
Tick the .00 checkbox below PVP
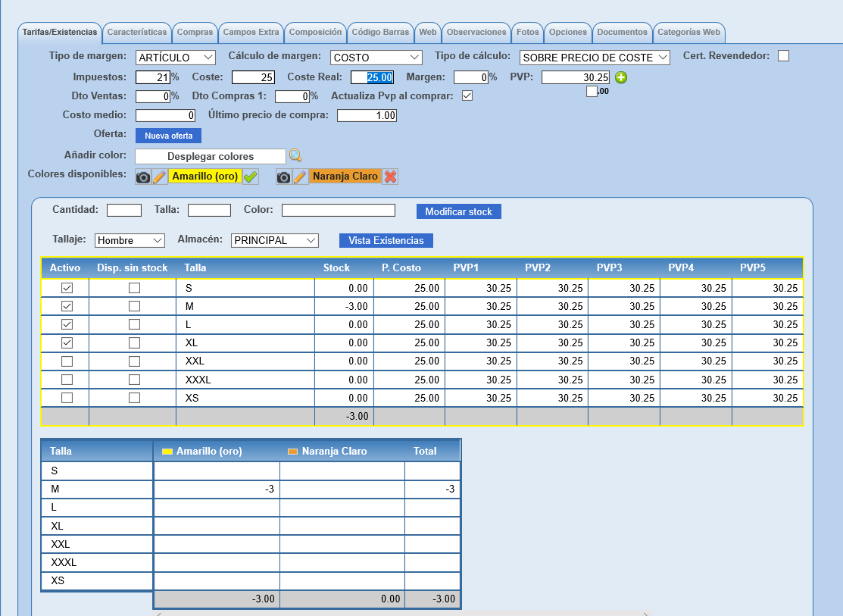tap(592, 92)
